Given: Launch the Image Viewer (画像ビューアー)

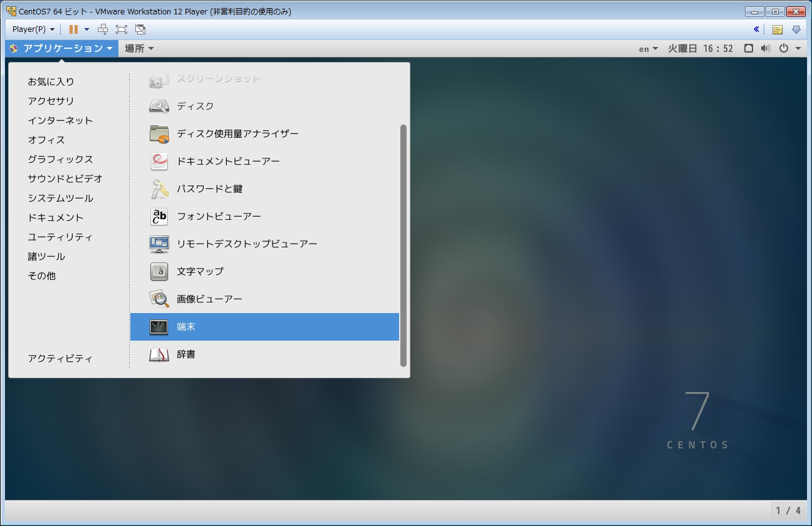Looking at the screenshot, I should coord(209,299).
